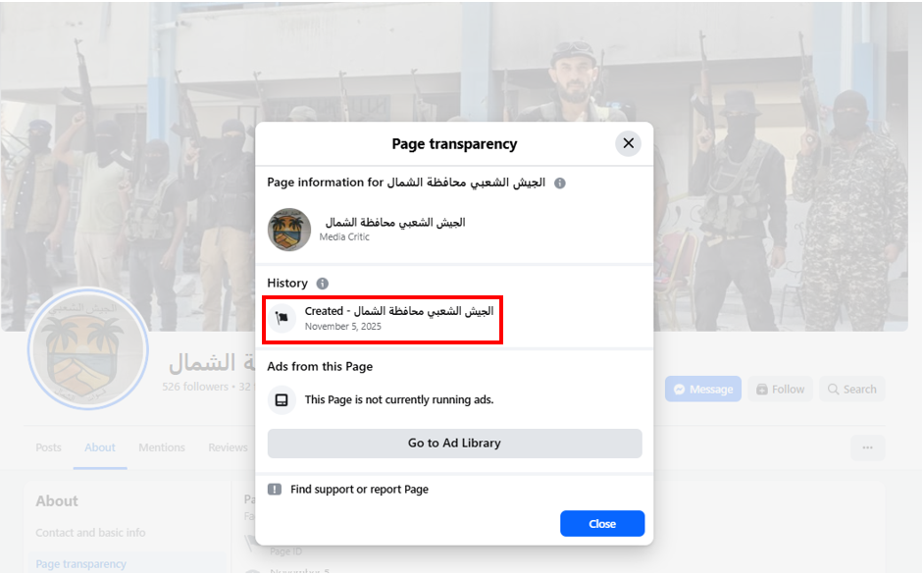The image size is (924, 576).
Task: Click the page avatar in the dialog
Action: [x=289, y=230]
